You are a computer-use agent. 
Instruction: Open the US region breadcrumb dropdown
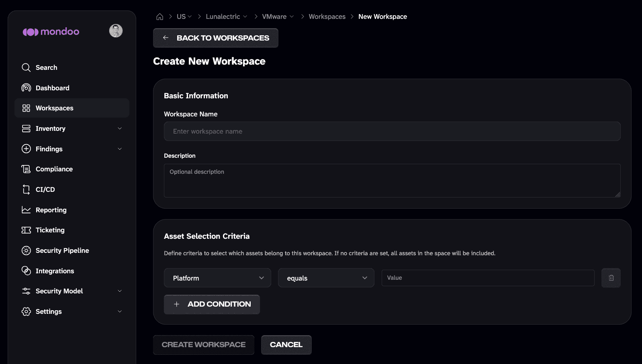click(x=184, y=16)
